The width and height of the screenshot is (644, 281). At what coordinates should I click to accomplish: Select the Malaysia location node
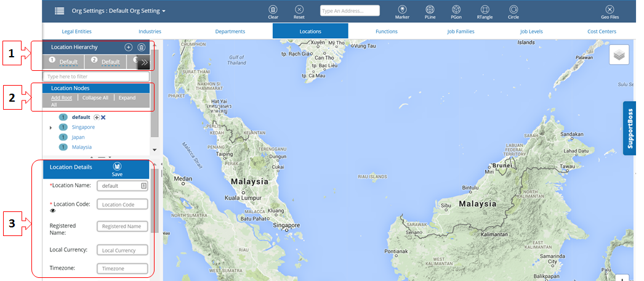point(82,147)
